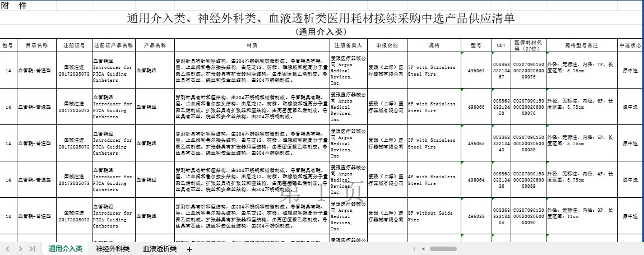
Task: Select the 申报企业 header cell
Action: tap(387, 45)
